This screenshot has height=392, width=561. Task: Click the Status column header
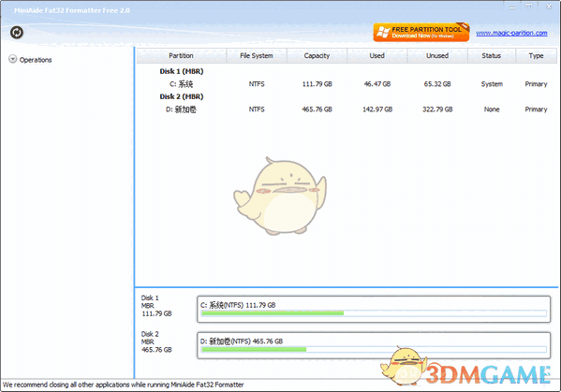(x=492, y=56)
